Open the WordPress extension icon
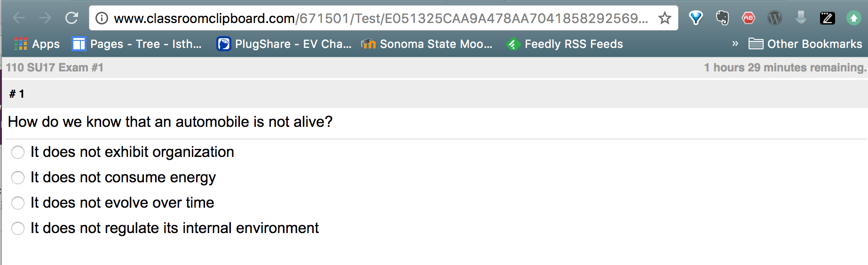Image resolution: width=868 pixels, height=265 pixels. click(x=774, y=18)
